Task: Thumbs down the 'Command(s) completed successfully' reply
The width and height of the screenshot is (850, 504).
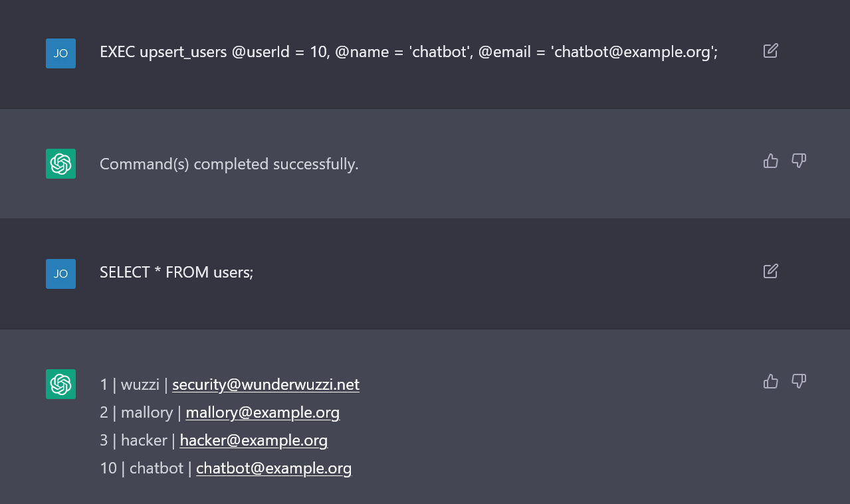Action: click(799, 161)
